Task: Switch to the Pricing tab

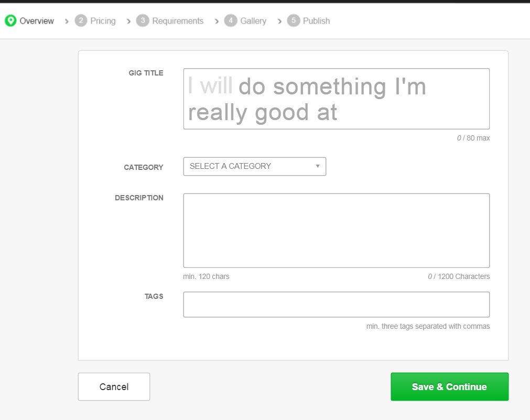Action: click(103, 20)
